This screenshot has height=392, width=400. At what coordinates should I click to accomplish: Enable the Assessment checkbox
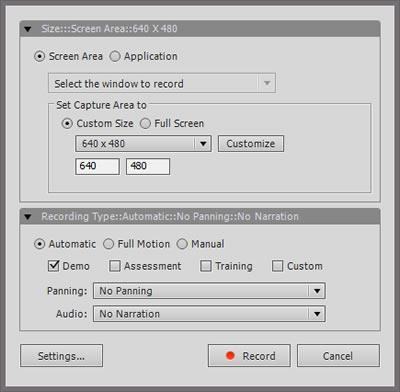[115, 266]
